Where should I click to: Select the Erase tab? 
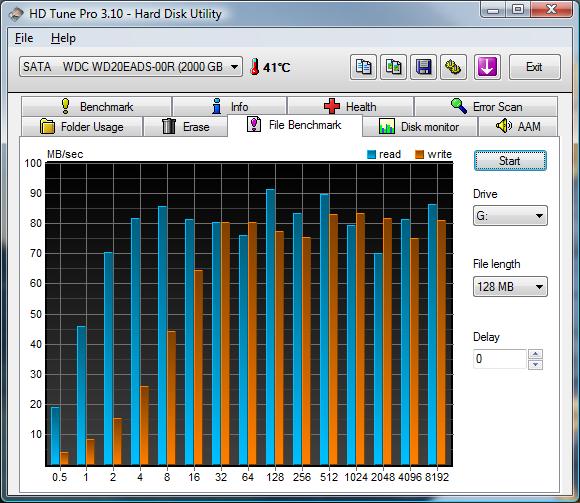(x=185, y=126)
